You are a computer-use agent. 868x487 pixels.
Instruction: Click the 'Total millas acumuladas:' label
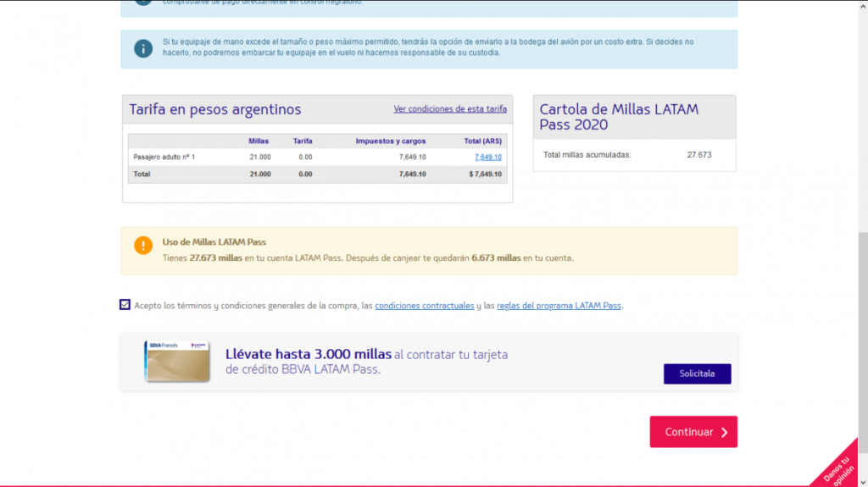(587, 155)
